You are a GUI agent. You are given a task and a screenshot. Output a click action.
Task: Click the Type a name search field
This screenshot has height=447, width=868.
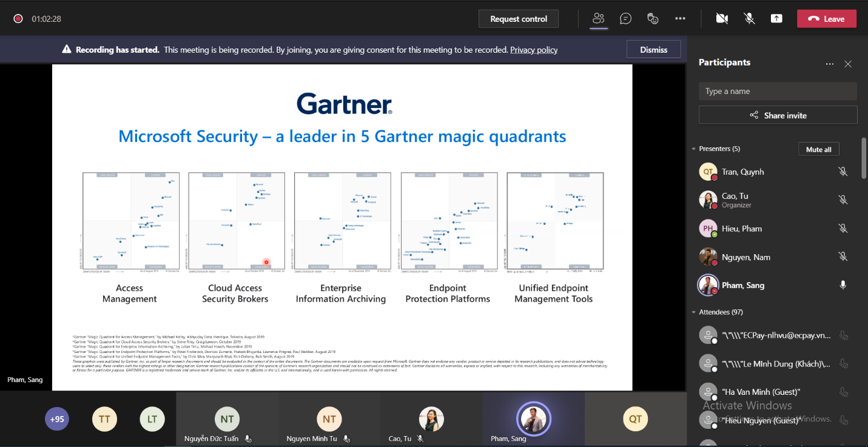pyautogui.click(x=778, y=91)
